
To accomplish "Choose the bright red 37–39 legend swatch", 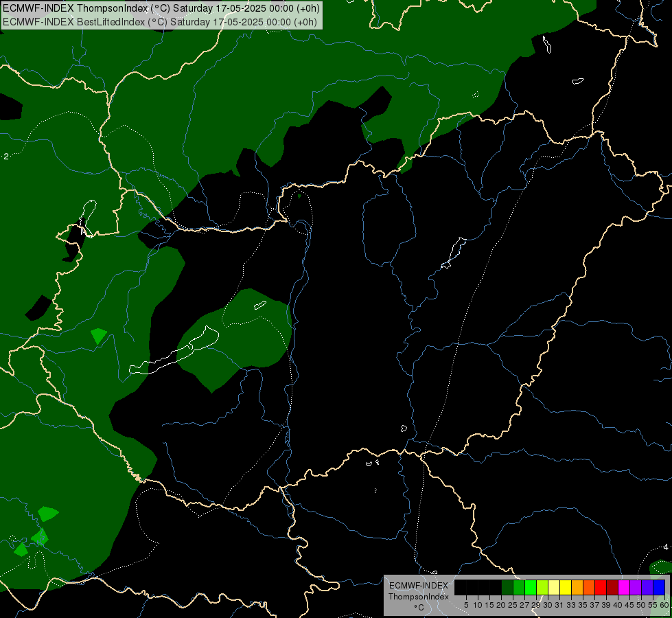I will (x=601, y=587).
